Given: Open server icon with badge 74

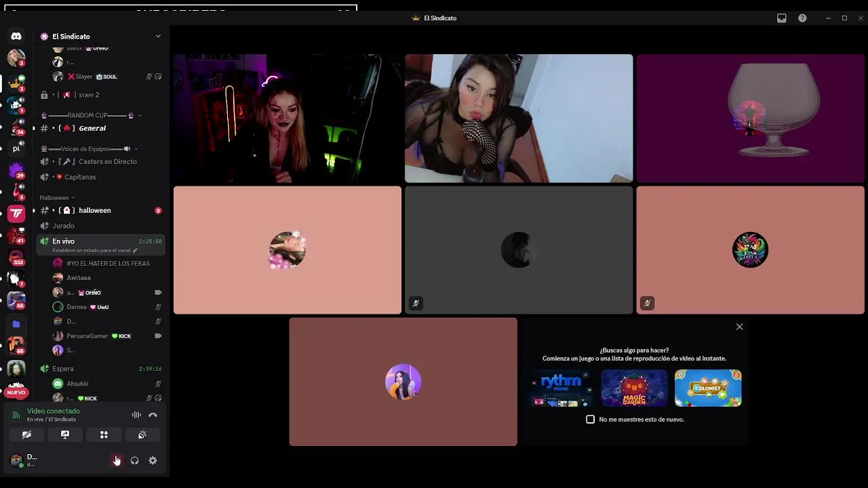Looking at the screenshot, I should coord(16,127).
